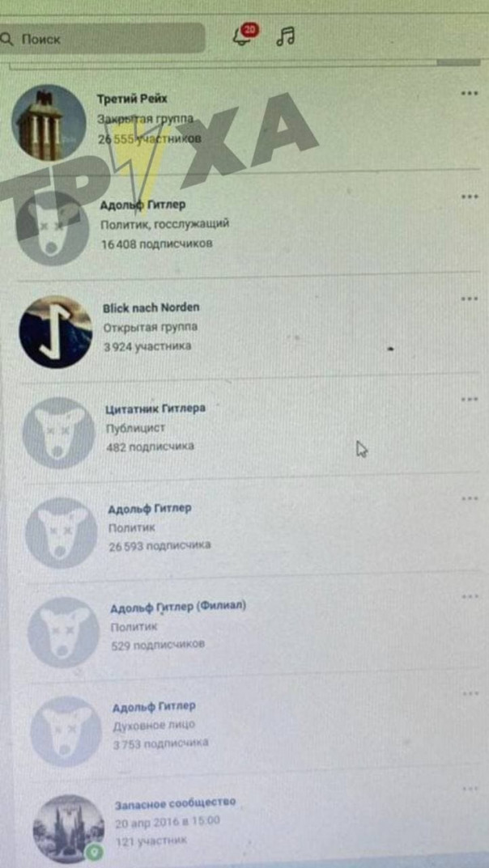Open three-dot menu for Blick nach Norden
Screen dimensions: 489x868
coord(469,299)
